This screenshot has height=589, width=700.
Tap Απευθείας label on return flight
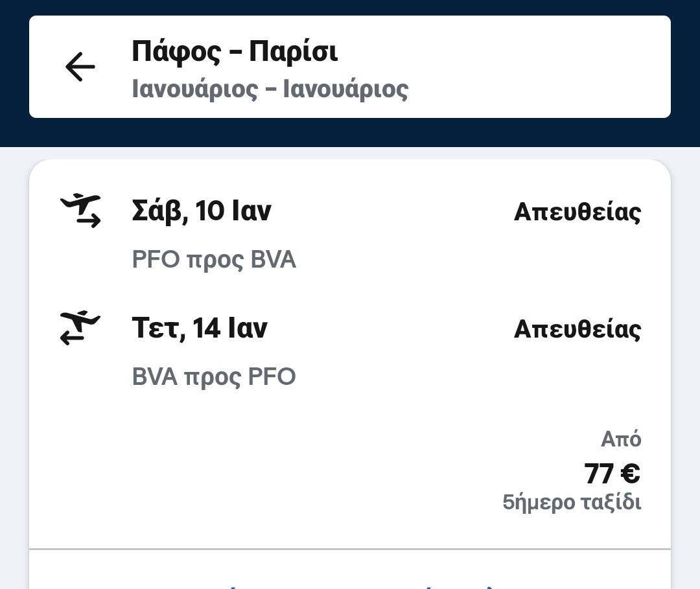(x=577, y=329)
